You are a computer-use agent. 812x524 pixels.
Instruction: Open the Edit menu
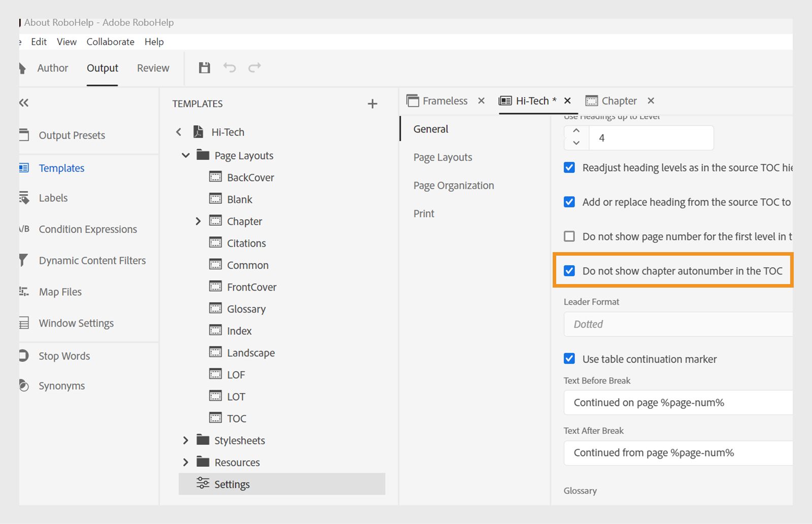(x=39, y=42)
